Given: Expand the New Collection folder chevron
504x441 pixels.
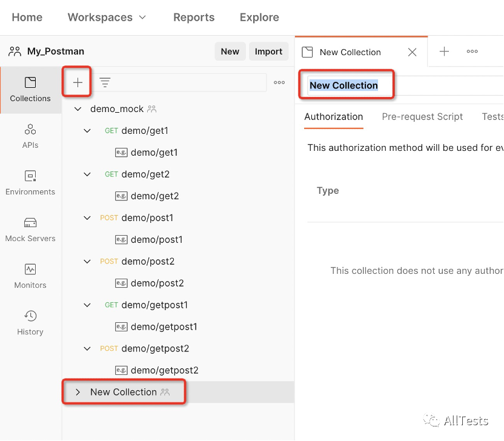Looking at the screenshot, I should click(x=78, y=392).
